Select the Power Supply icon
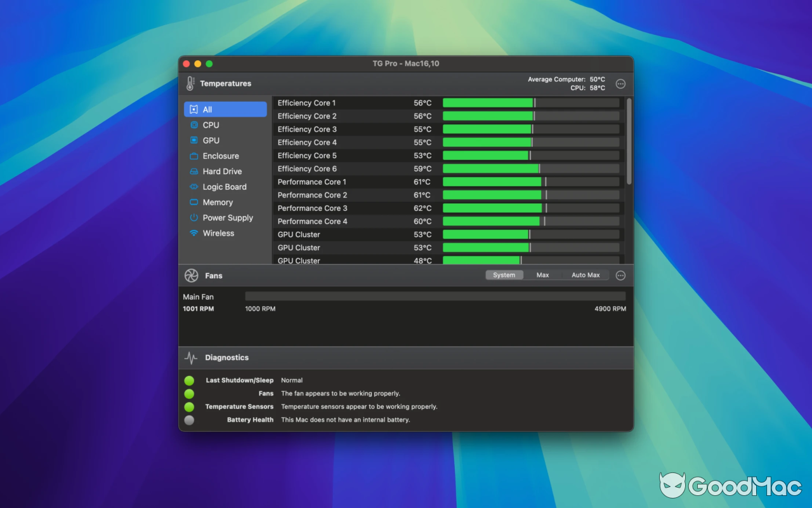812x508 pixels. [x=195, y=218]
